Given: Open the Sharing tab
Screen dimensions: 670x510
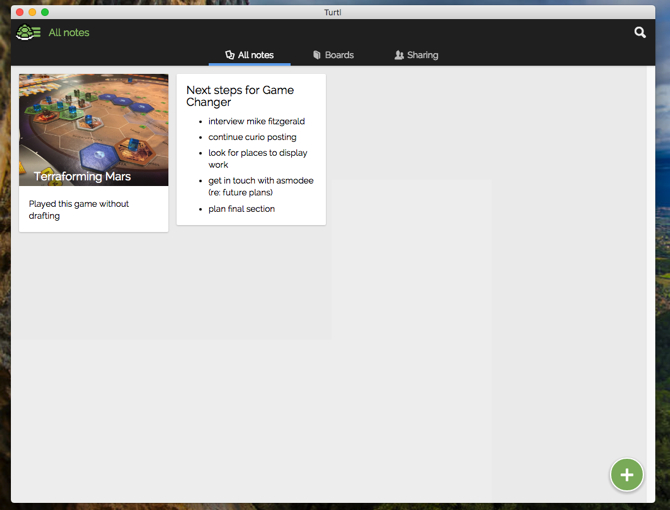Looking at the screenshot, I should pyautogui.click(x=416, y=55).
